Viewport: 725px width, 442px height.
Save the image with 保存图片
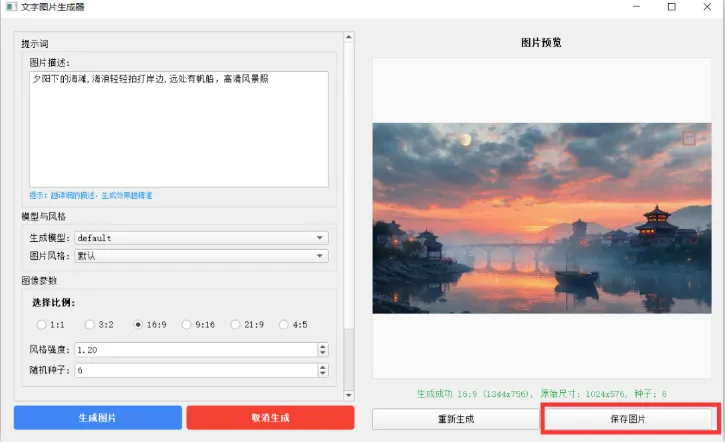tap(628, 419)
